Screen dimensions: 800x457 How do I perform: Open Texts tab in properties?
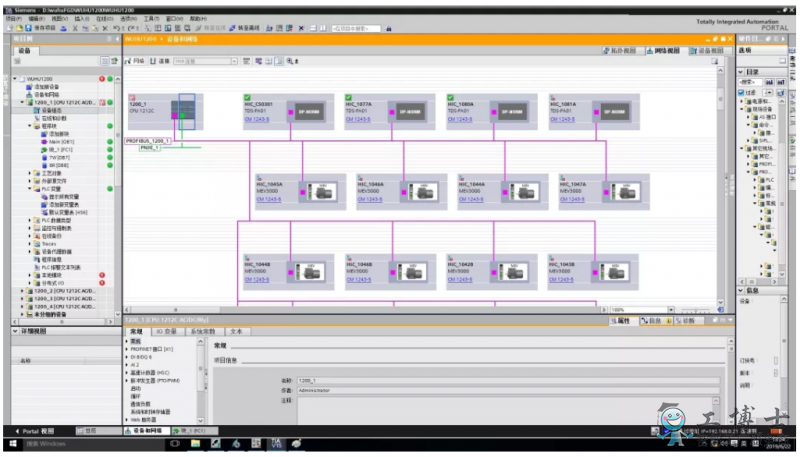point(236,332)
